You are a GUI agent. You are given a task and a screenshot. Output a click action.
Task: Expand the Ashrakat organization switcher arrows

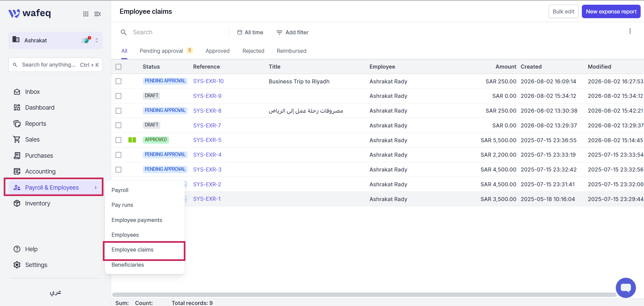[97, 40]
